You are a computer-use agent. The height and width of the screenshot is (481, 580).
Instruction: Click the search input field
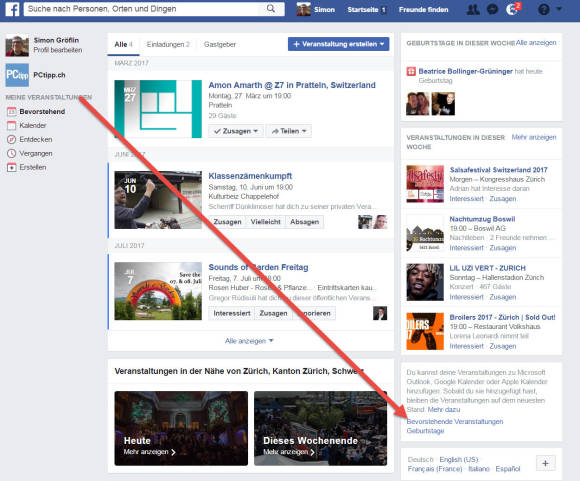coord(146,9)
